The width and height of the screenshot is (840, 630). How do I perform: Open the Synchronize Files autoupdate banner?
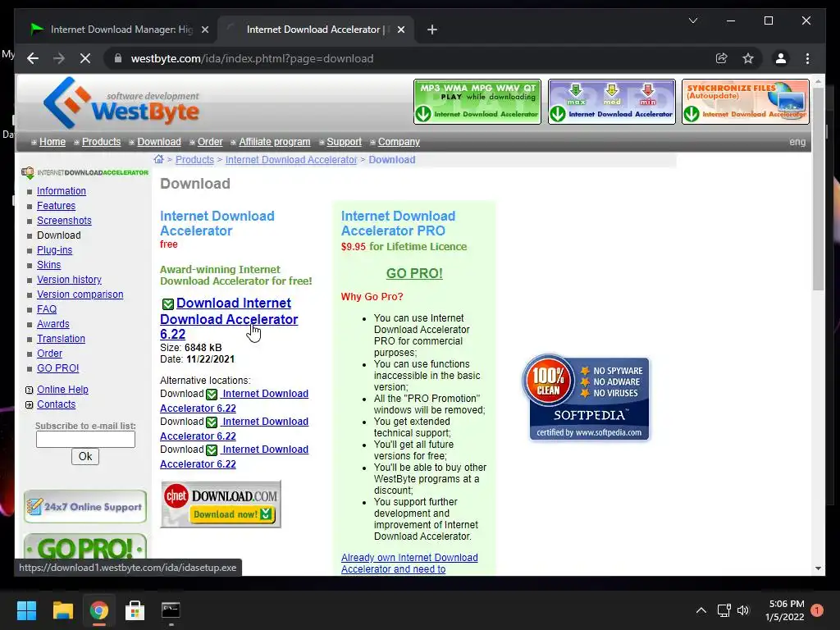(x=745, y=102)
